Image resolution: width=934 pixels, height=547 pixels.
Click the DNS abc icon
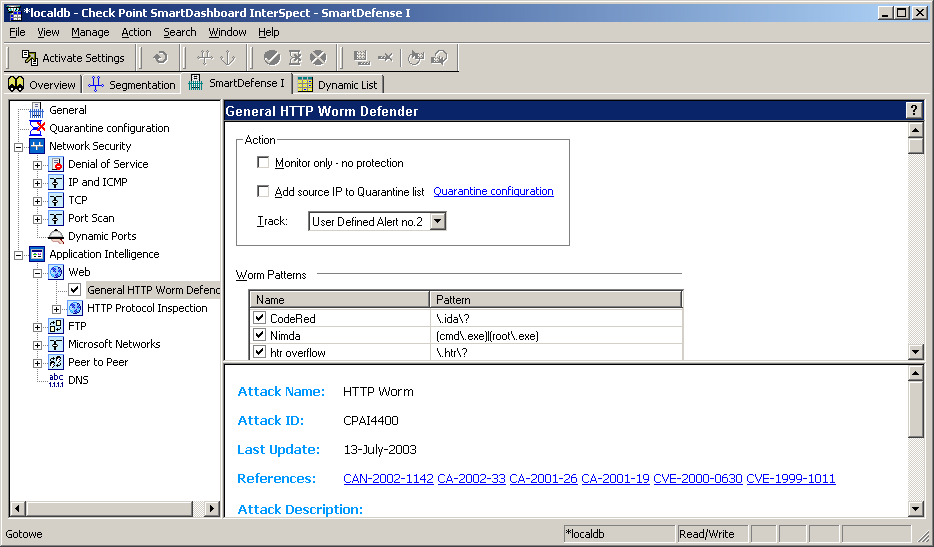coord(56,380)
